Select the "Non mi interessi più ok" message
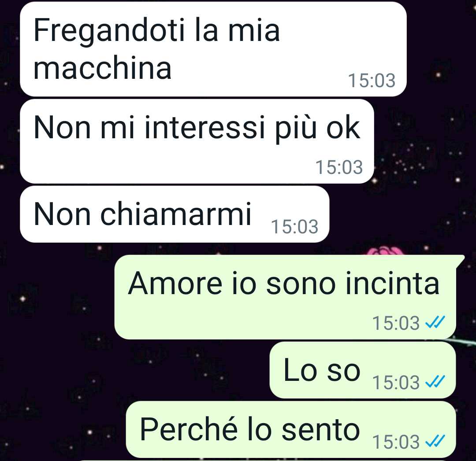This screenshot has width=476, height=461. (197, 141)
